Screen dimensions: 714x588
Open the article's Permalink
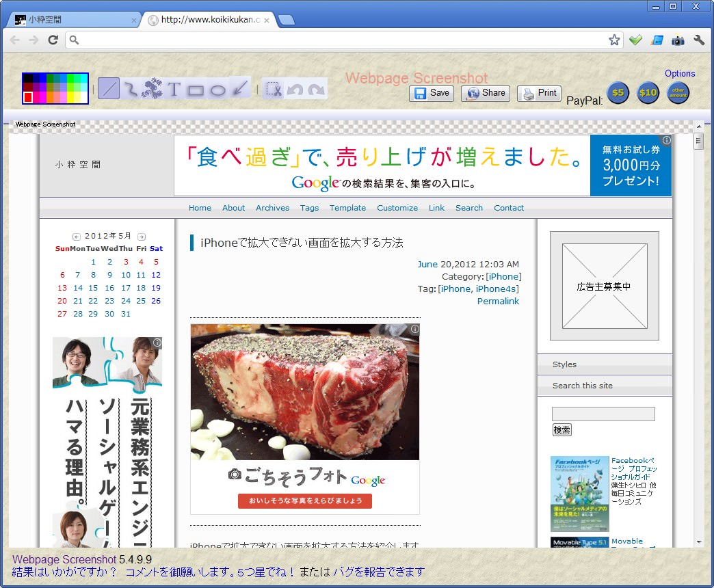(498, 302)
